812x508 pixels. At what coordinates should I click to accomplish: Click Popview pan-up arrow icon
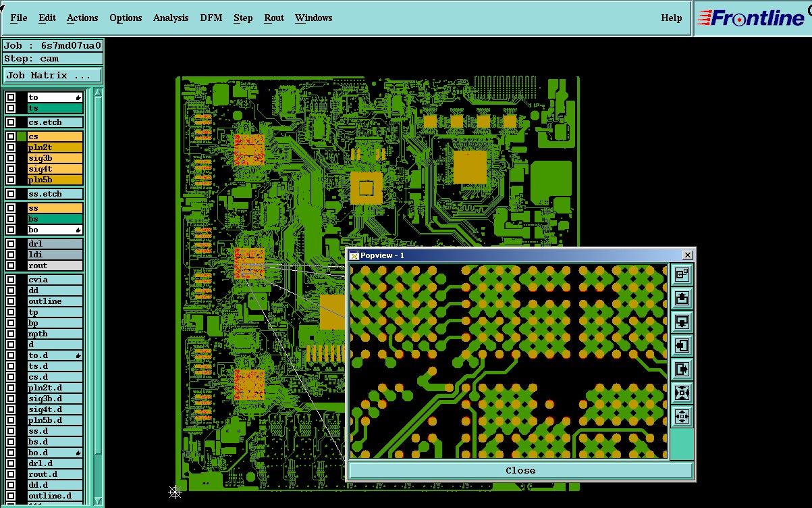(682, 297)
